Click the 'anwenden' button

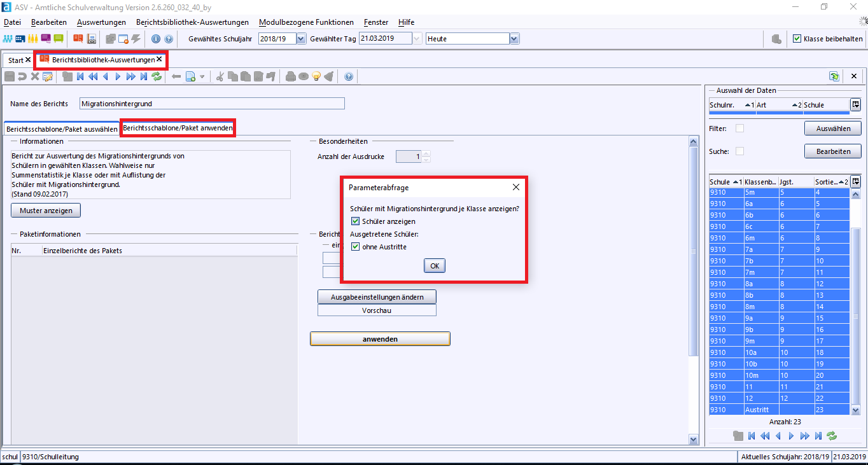click(380, 339)
